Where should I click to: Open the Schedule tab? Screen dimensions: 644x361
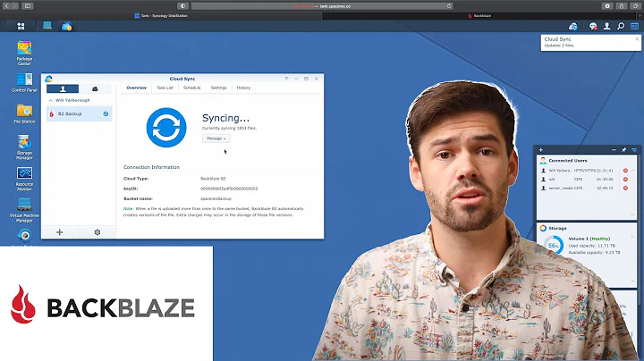point(191,88)
